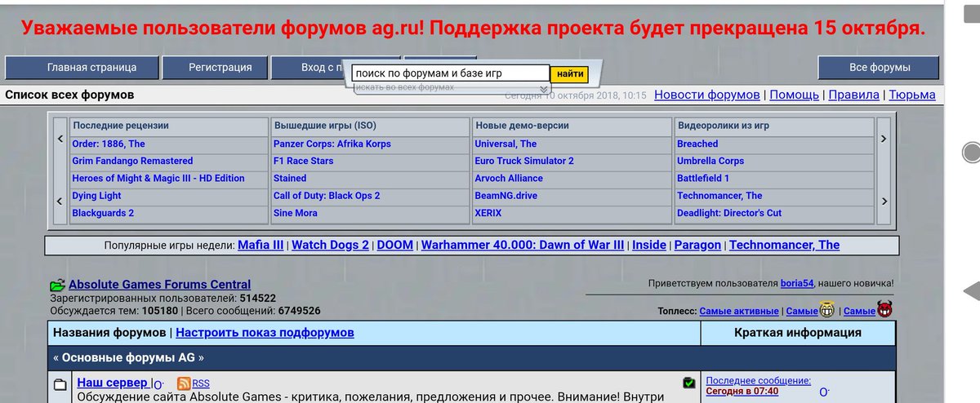
Task: Open Technomancer, The in popular games bar
Action: 784,245
